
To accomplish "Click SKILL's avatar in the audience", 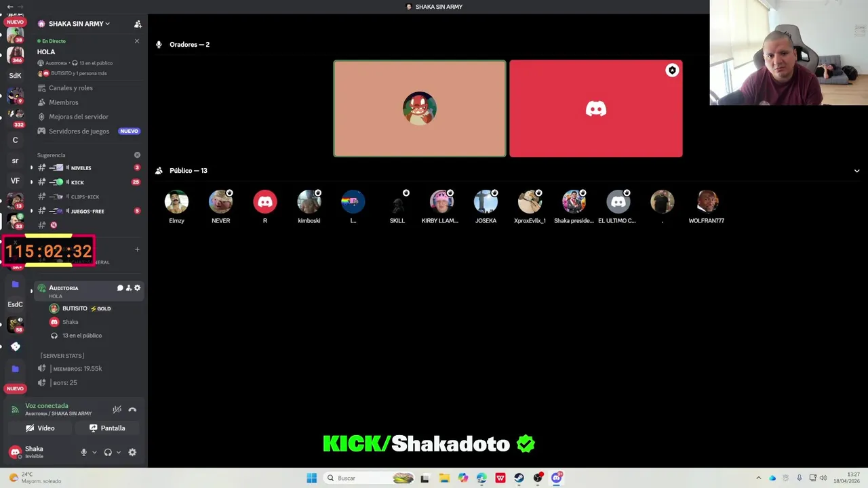I will 397,202.
